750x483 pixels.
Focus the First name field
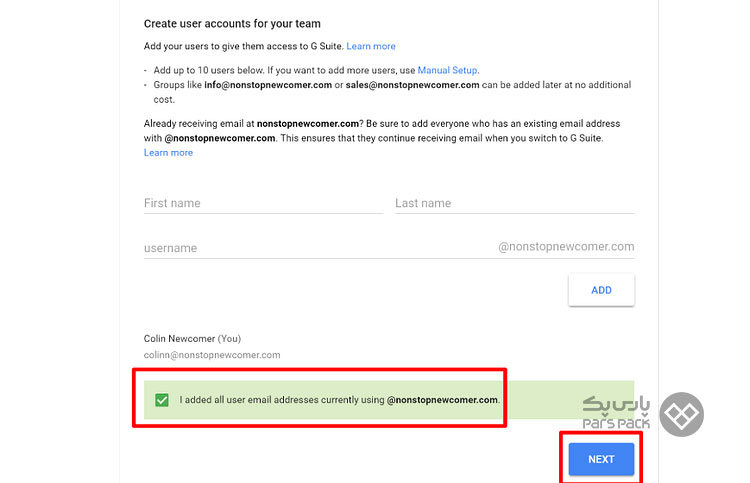(264, 203)
